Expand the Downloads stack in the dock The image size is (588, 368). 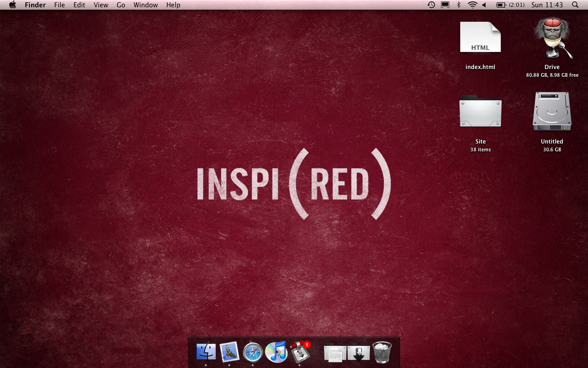359,353
